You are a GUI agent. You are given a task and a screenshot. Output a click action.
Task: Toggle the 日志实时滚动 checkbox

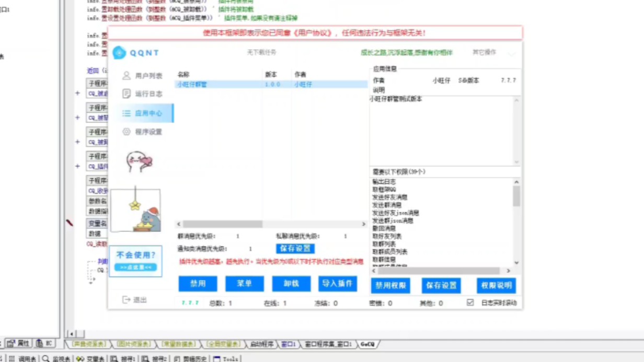(x=470, y=302)
